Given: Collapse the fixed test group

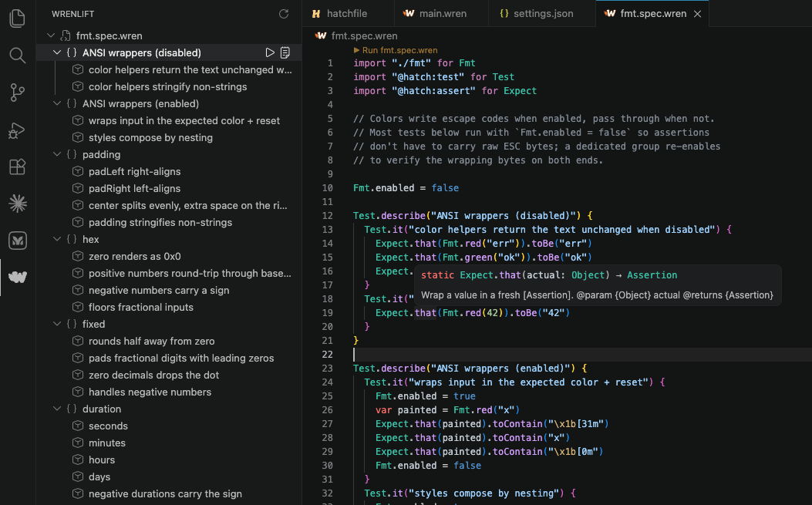Looking at the screenshot, I should (57, 325).
